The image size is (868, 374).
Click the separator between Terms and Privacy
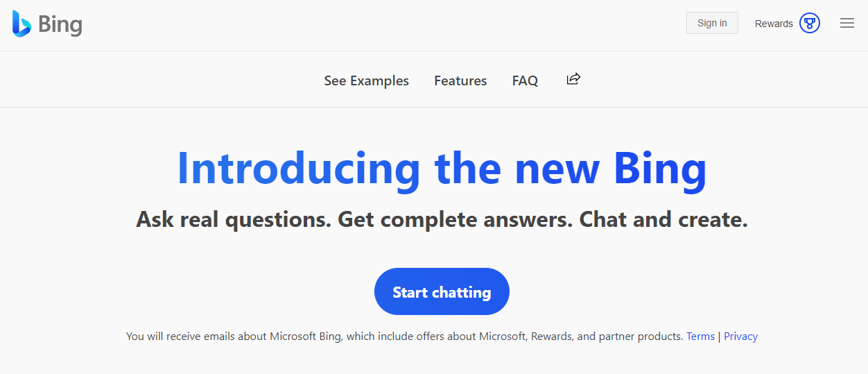tap(720, 337)
